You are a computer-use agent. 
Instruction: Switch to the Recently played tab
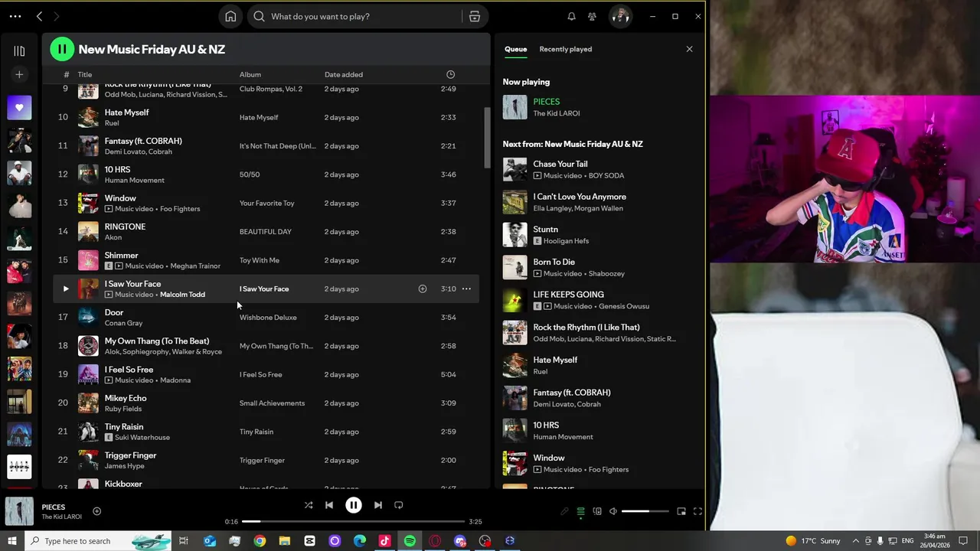565,49
